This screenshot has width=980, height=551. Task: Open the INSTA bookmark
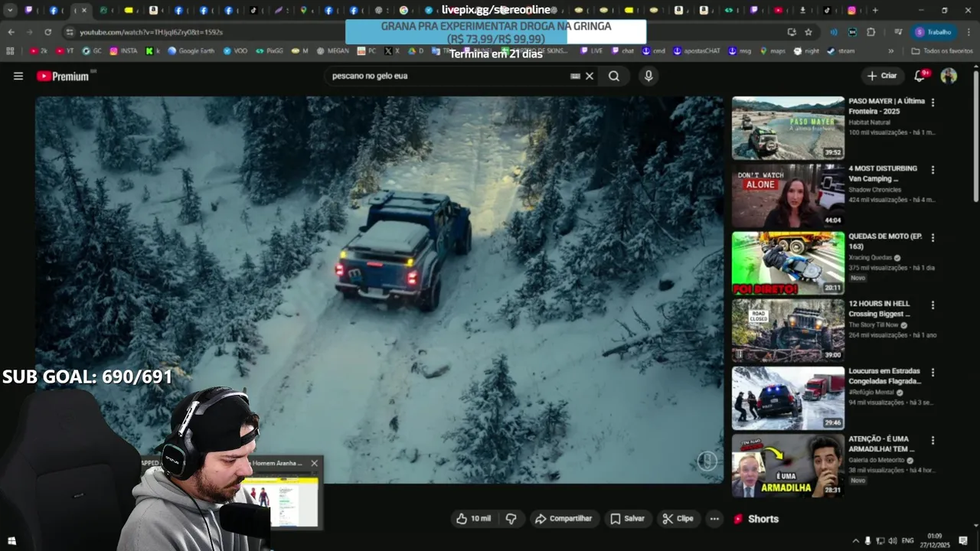[123, 51]
